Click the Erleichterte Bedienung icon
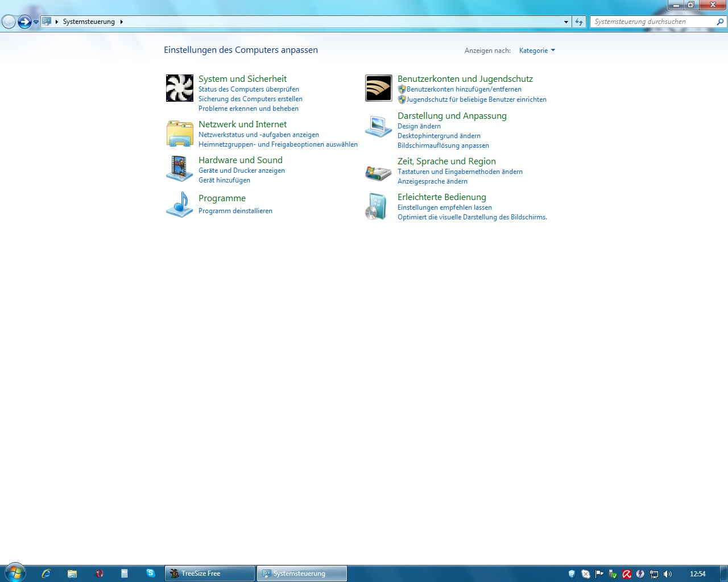This screenshot has height=582, width=728. [x=376, y=206]
